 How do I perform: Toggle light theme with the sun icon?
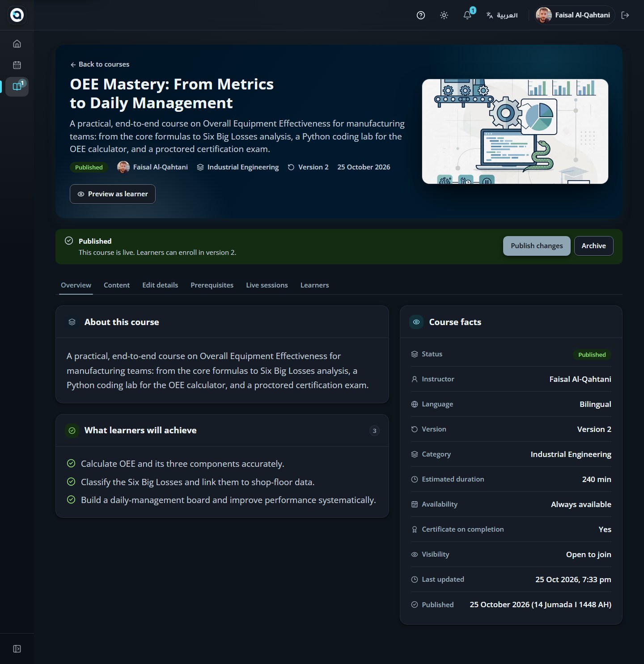444,15
